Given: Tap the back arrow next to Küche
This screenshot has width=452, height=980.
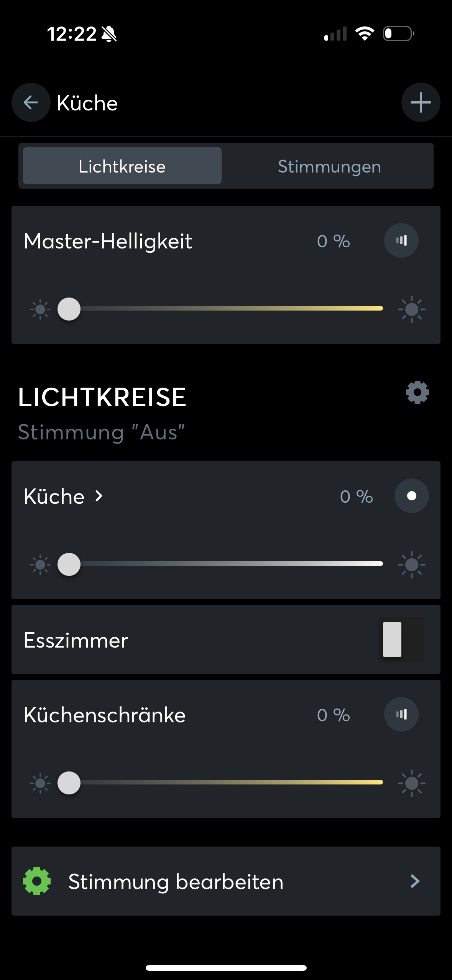Looking at the screenshot, I should pyautogui.click(x=31, y=102).
